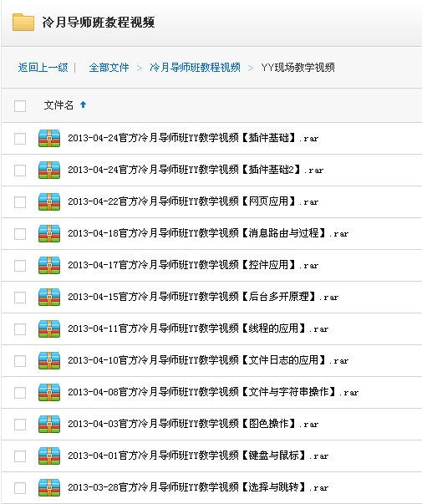422x504 pixels.
Task: Open file 2013-03-28 【选择与跳转】.rar
Action: point(198,487)
